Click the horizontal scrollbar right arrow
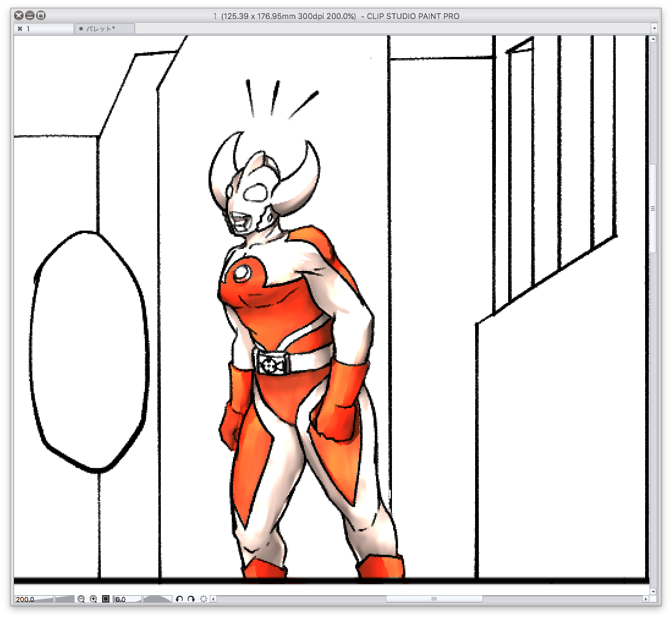The width and height of the screenshot is (672, 619). click(x=646, y=599)
